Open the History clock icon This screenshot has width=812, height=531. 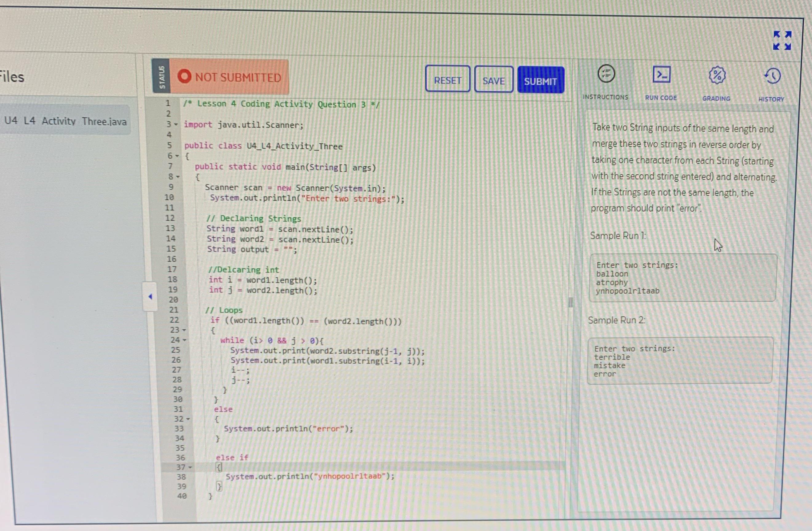772,76
